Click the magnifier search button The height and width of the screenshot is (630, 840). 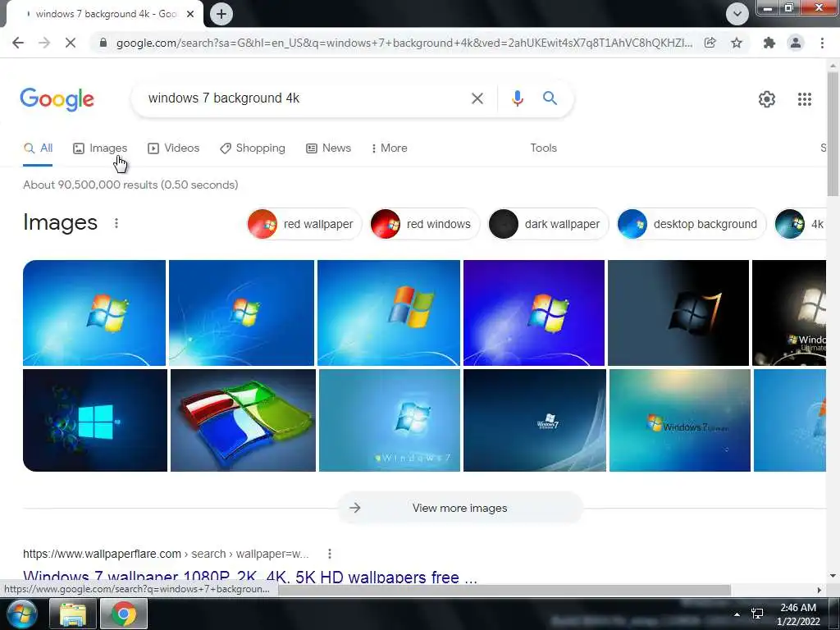tap(550, 98)
